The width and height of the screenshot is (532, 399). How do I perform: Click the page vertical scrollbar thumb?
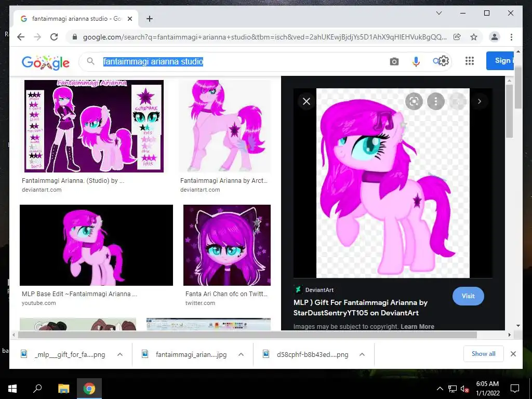click(518, 87)
